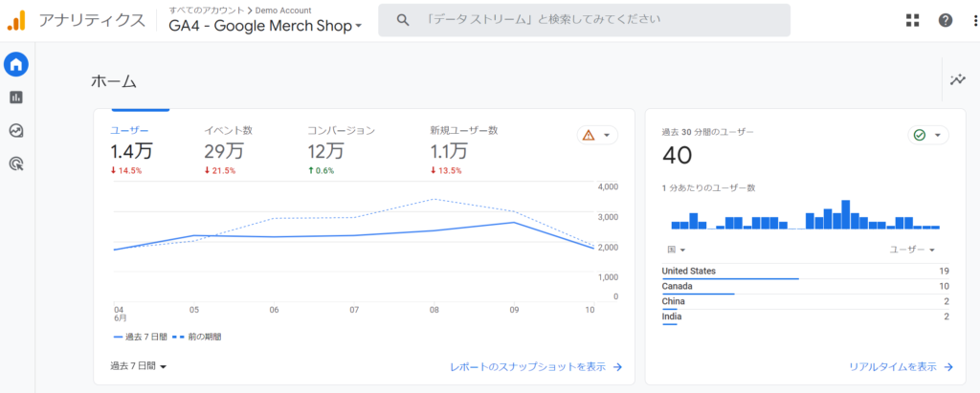Image resolution: width=980 pixels, height=393 pixels.
Task: Click Demo Account breadcrumb
Action: [x=283, y=10]
